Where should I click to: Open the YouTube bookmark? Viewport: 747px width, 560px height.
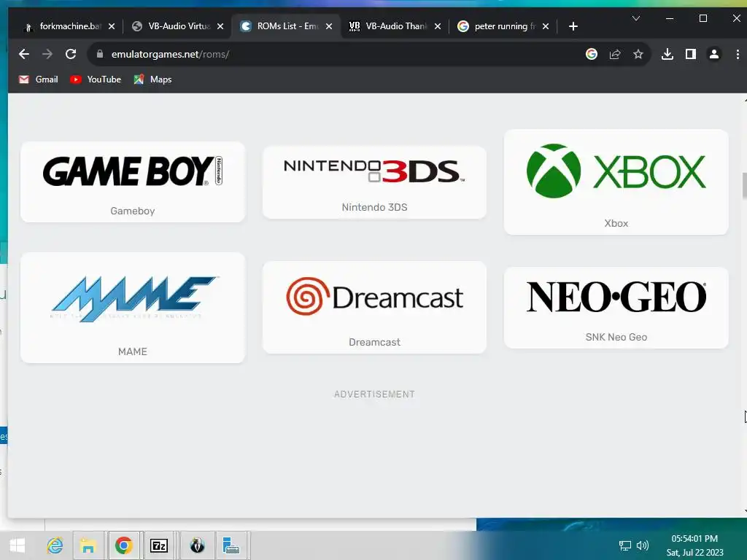pyautogui.click(x=96, y=79)
